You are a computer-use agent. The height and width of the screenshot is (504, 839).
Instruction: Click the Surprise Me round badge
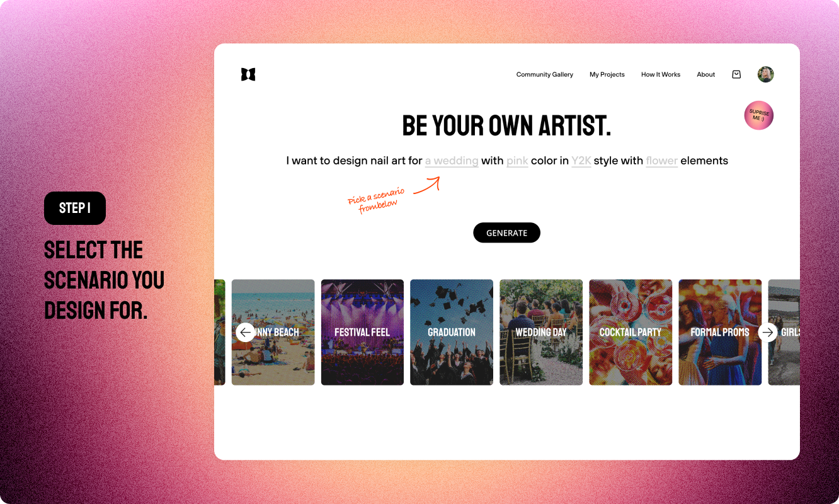[758, 115]
